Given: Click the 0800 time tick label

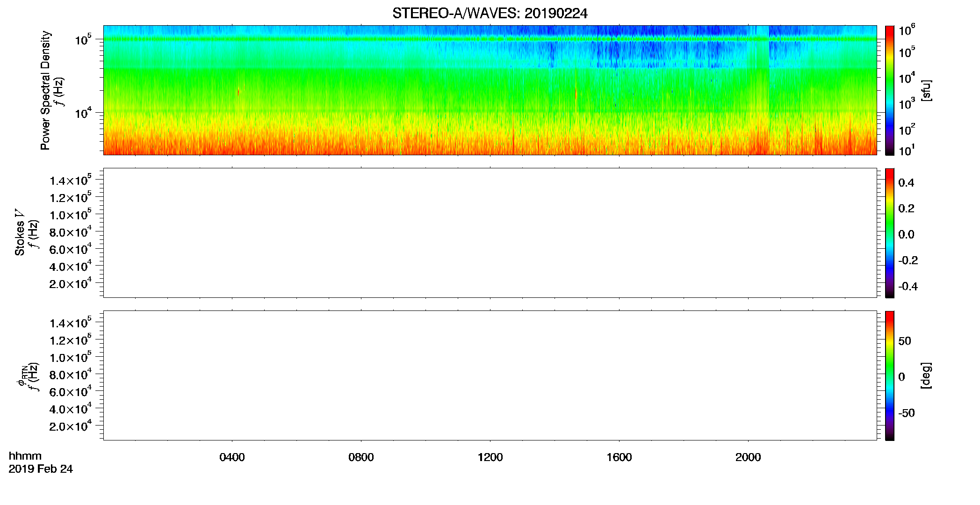Looking at the screenshot, I should pos(361,457).
